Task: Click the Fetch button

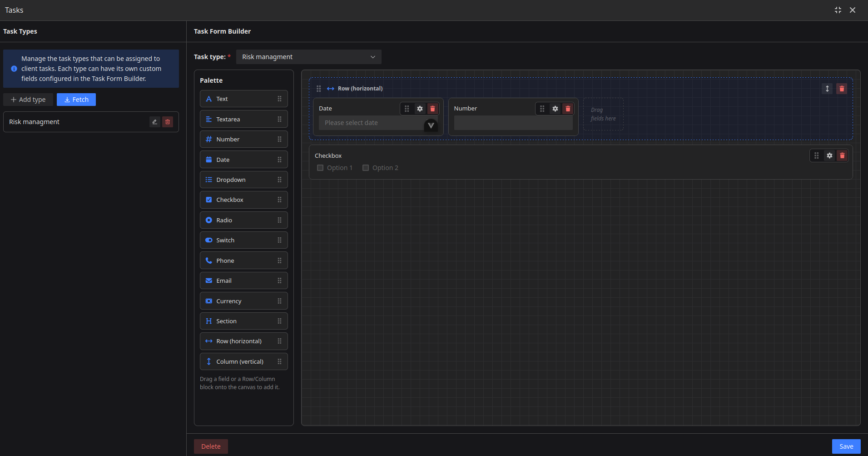Action: 76,100
